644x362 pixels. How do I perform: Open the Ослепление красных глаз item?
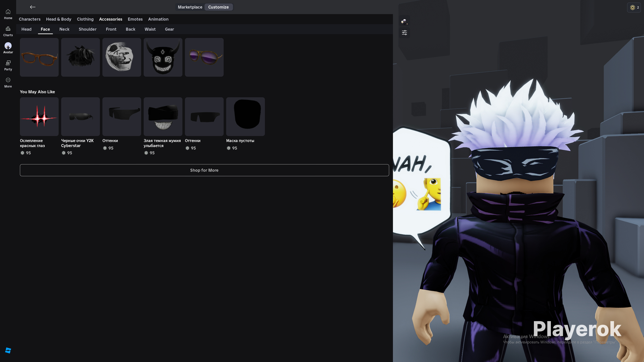pyautogui.click(x=39, y=126)
